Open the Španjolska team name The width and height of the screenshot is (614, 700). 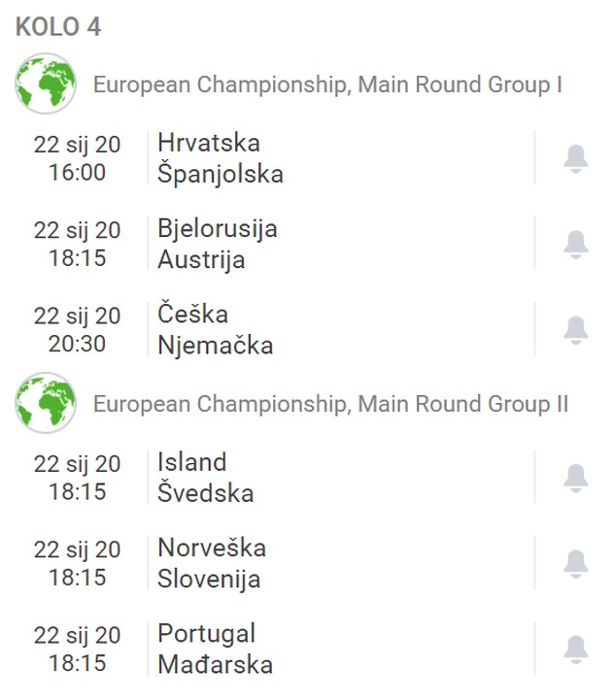tap(221, 175)
